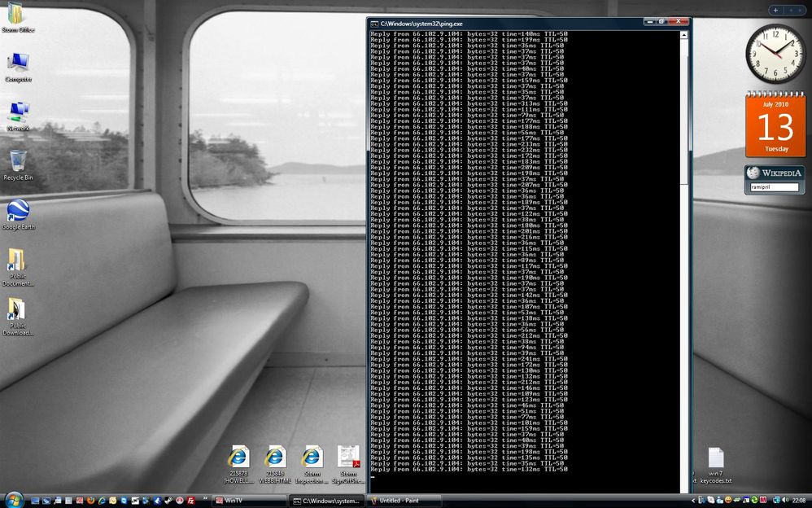Switch to Untitled - Paint in the taskbar
Screen dimensions: 812x508
click(404, 501)
